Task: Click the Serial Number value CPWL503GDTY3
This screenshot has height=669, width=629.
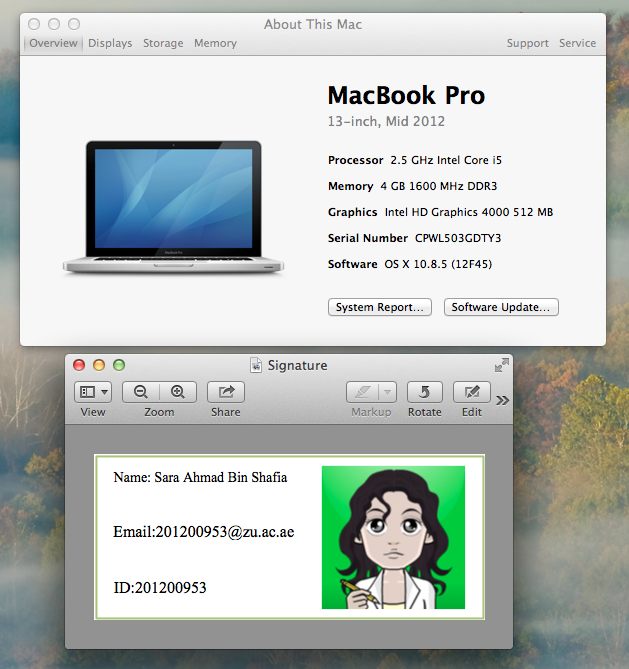Action: 458,238
